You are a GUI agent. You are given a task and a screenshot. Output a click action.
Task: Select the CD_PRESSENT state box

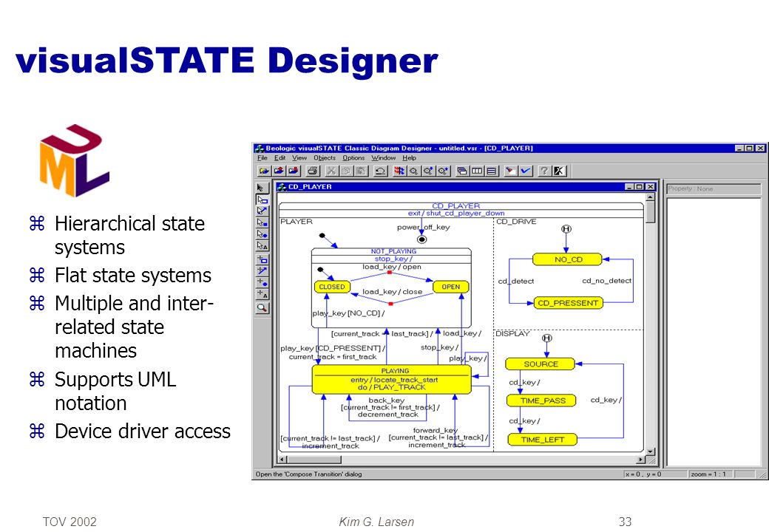click(x=568, y=303)
